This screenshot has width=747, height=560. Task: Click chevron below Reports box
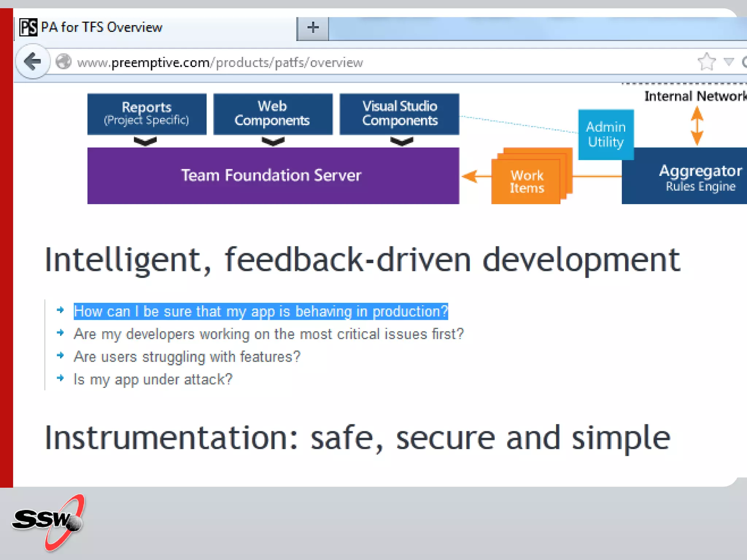click(145, 141)
